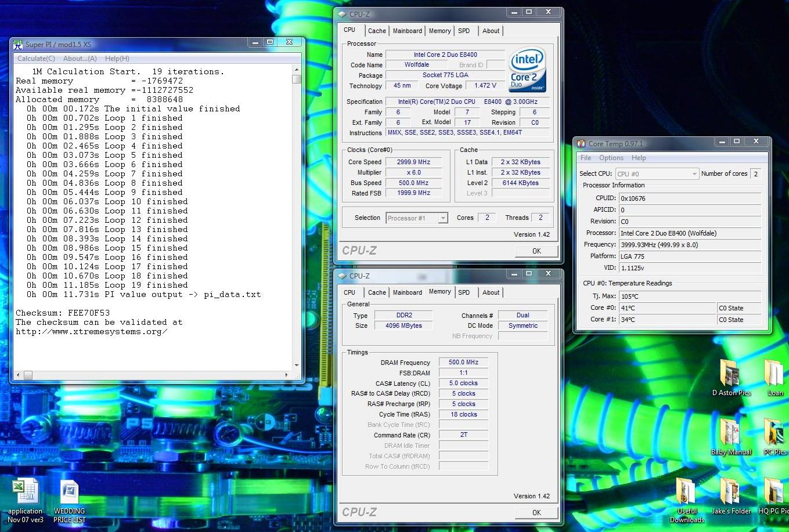Screen dimensions: 789x532
Task: Click the xtremesystems.org URL text
Action: click(92, 331)
